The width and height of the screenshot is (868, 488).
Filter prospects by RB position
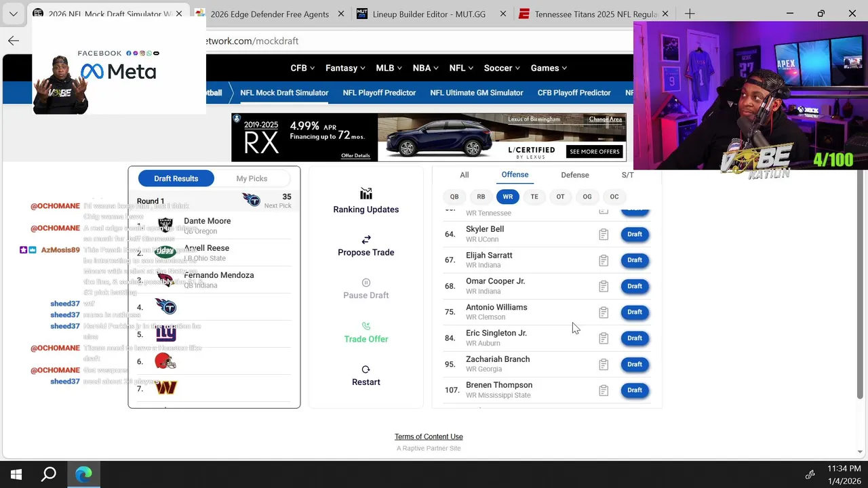(x=481, y=197)
